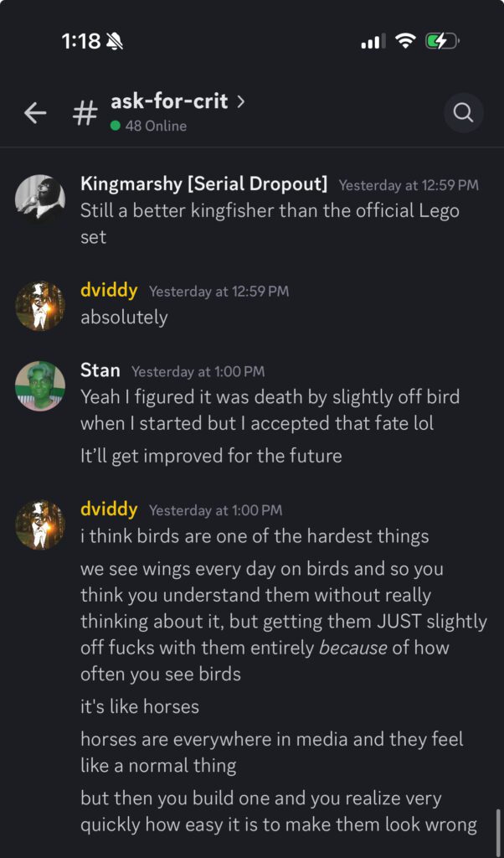This screenshot has height=858, width=504.
Task: Tap the "Yesterday at 12:59 PM" timestamp by Kingmarshy
Action: click(409, 185)
